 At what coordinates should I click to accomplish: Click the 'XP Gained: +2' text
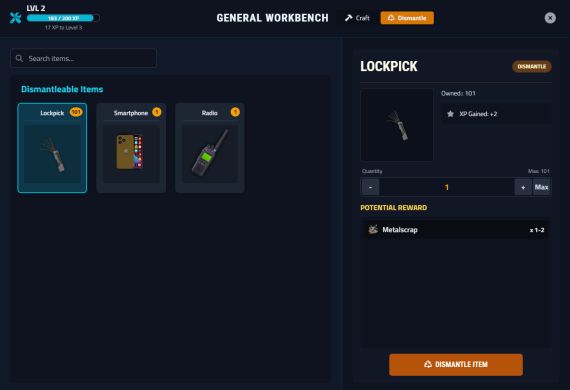pyautogui.click(x=478, y=114)
